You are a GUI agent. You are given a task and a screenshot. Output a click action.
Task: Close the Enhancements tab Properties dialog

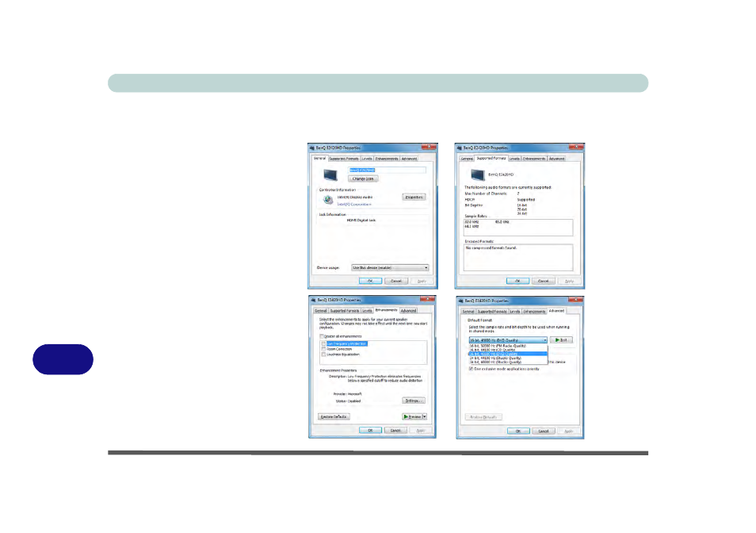(x=428, y=300)
